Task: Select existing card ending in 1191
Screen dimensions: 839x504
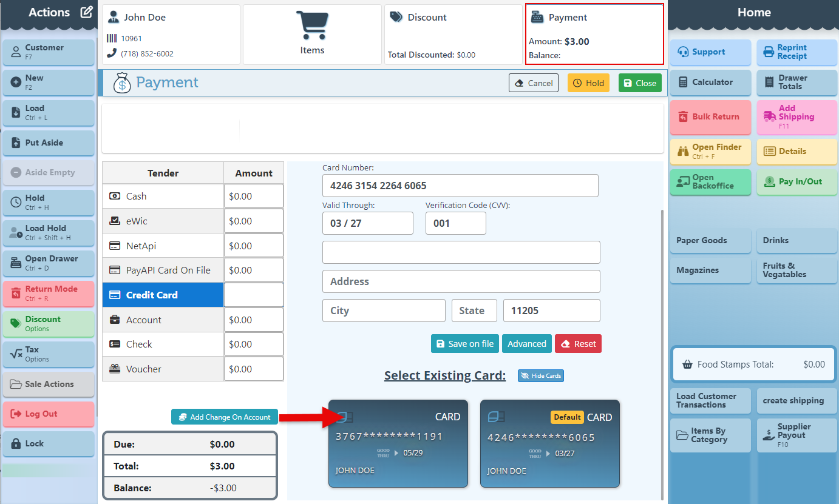Action: coord(398,443)
